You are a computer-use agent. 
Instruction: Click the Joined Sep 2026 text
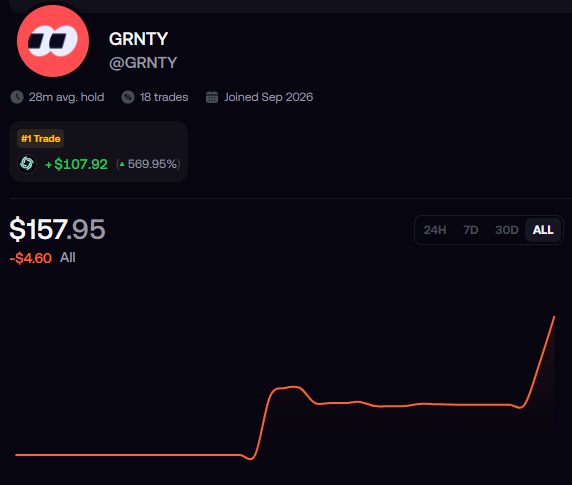coord(268,97)
